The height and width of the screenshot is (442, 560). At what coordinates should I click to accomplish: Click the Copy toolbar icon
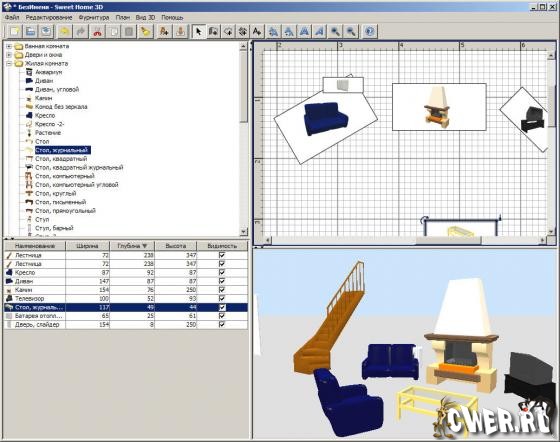114,32
